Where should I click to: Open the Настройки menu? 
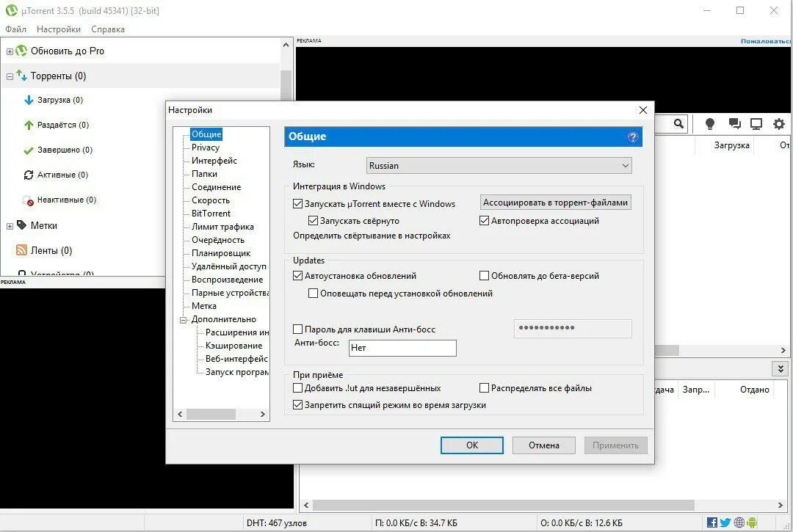pos(59,29)
